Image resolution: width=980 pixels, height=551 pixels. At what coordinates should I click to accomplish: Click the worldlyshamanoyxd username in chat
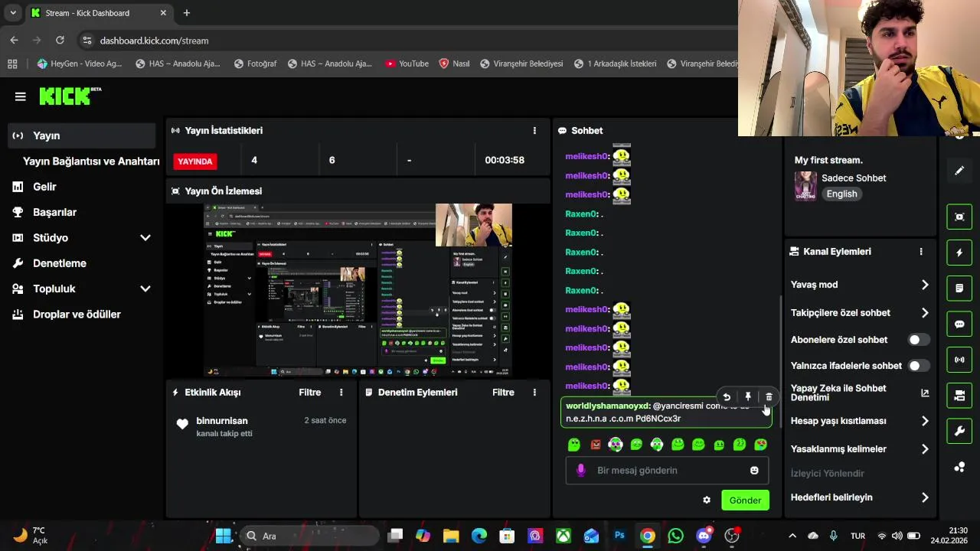pos(608,406)
